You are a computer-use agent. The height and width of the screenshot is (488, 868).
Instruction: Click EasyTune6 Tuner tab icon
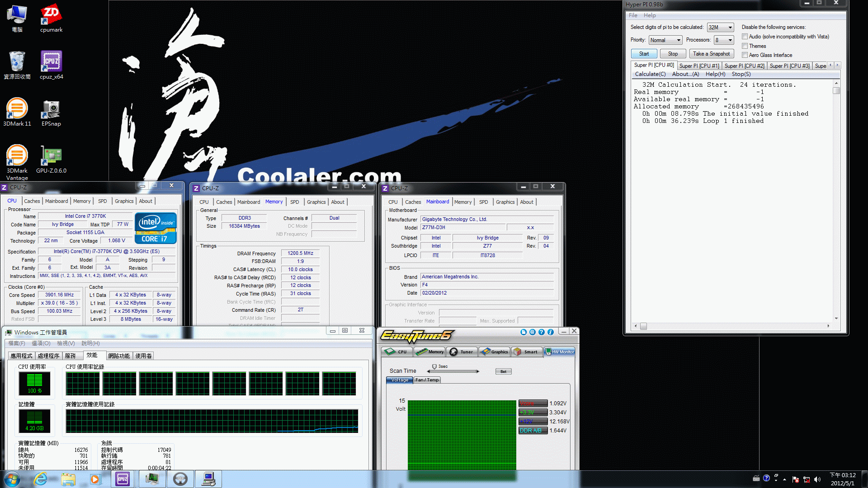click(462, 352)
